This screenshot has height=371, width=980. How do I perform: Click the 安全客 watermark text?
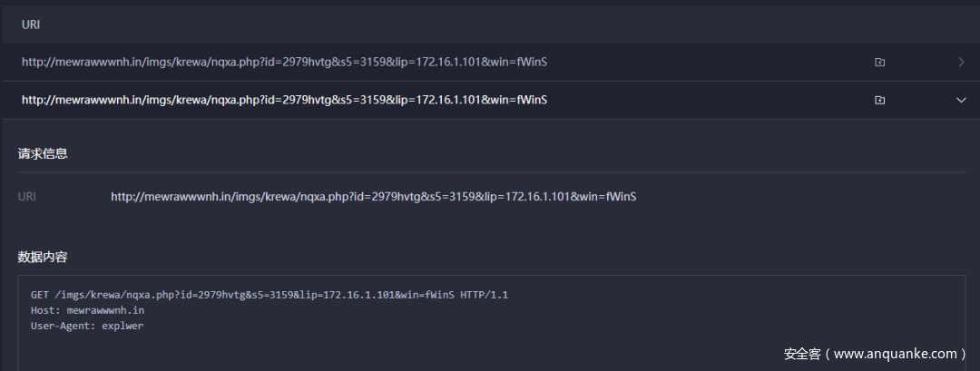point(801,354)
